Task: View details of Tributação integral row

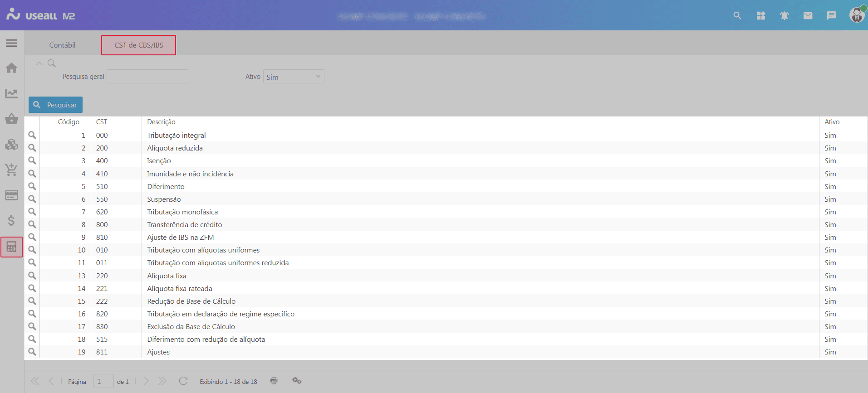Action: point(32,135)
